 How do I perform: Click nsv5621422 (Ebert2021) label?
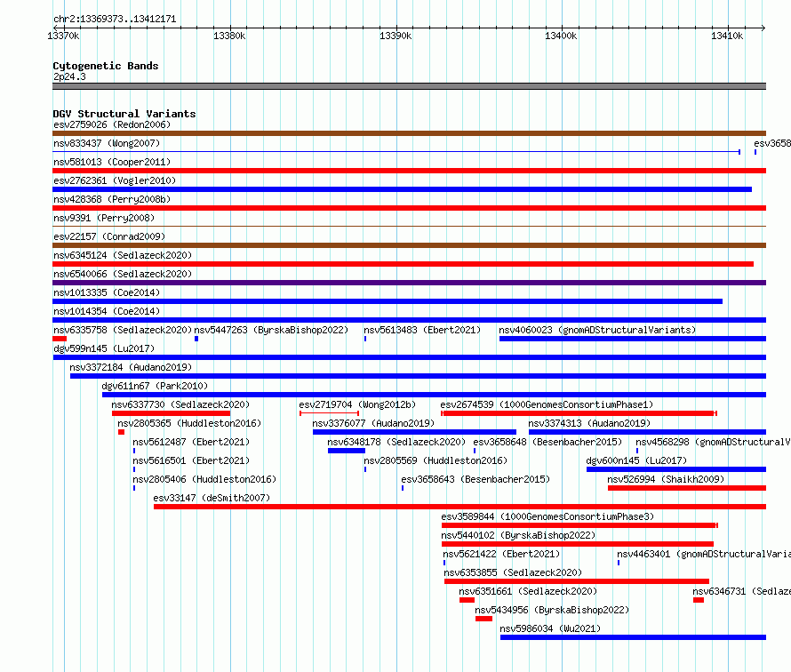point(501,554)
